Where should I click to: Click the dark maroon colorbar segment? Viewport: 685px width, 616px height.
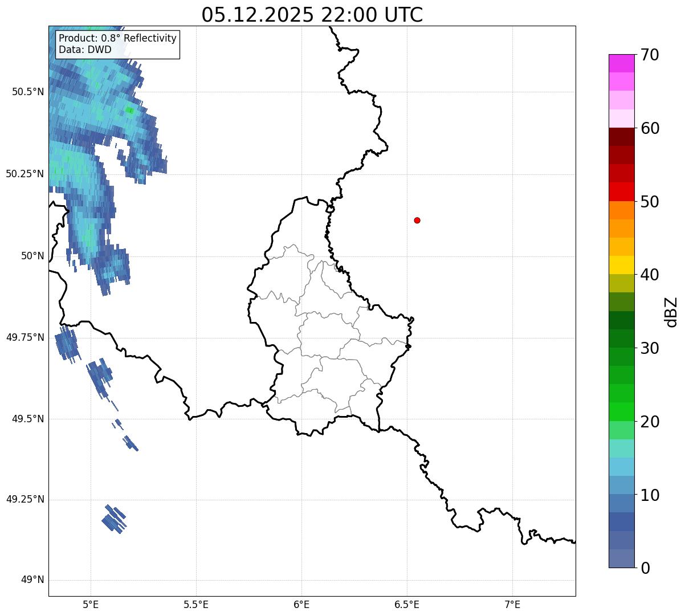621,137
